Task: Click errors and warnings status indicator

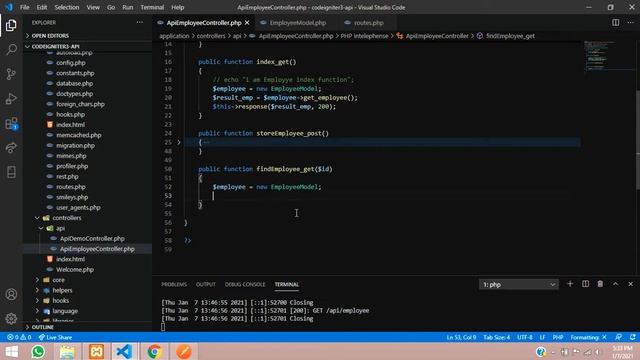Action: 19,338
